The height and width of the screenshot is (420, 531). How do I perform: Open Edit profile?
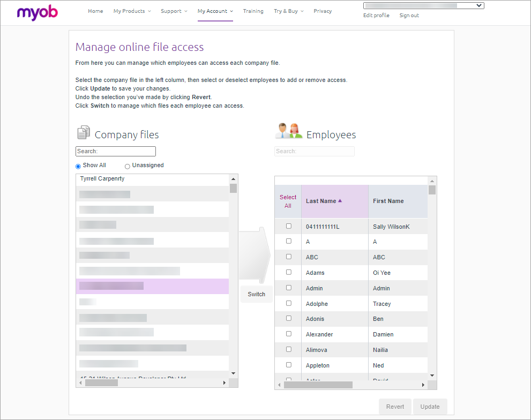[376, 15]
